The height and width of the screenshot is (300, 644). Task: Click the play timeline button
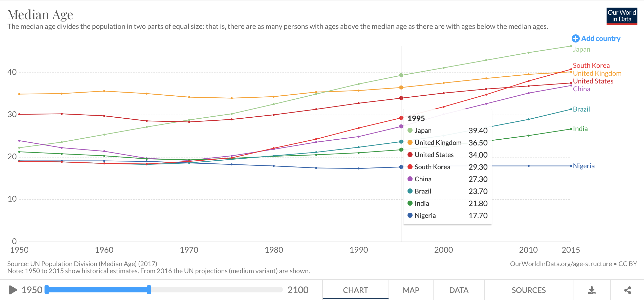tap(13, 290)
